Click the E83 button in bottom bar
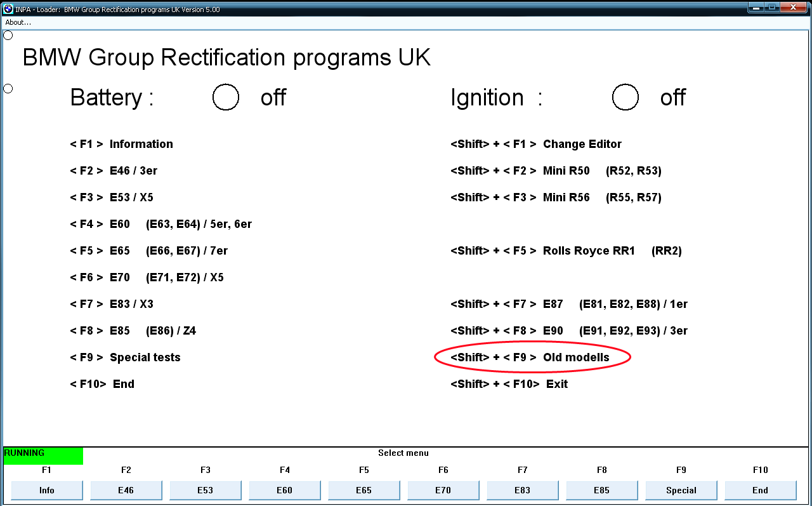 click(x=523, y=490)
